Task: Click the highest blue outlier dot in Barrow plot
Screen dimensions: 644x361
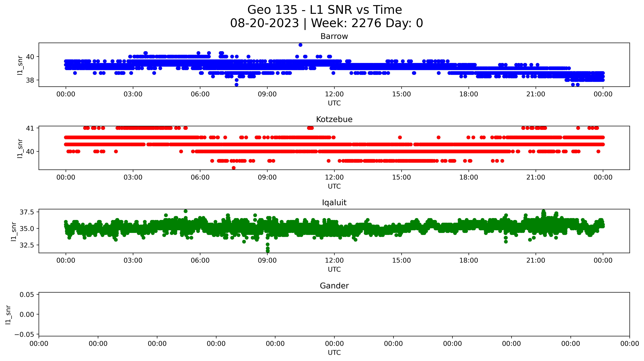Action: [x=301, y=45]
